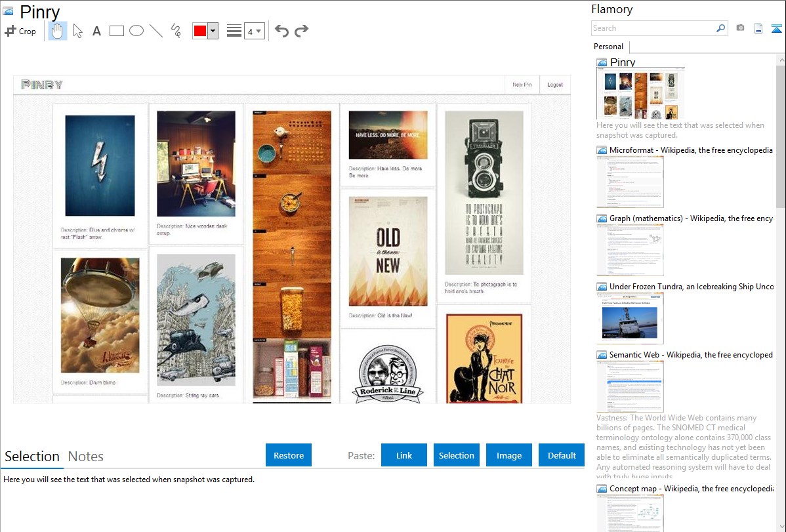This screenshot has height=532, width=786.
Task: Switch to the Selection tab
Action: point(32,457)
